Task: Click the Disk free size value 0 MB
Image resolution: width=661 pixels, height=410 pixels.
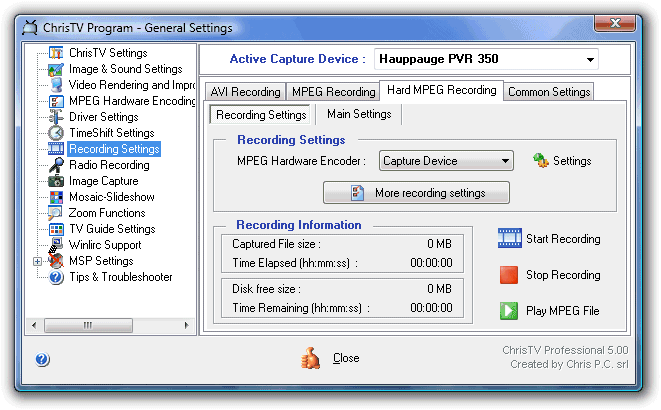Action: (x=439, y=289)
